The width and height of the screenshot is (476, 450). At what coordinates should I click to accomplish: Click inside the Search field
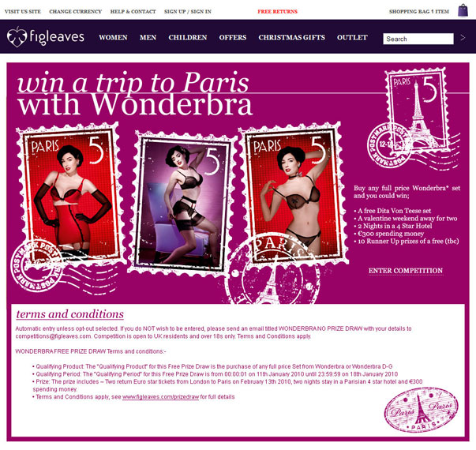coord(418,39)
